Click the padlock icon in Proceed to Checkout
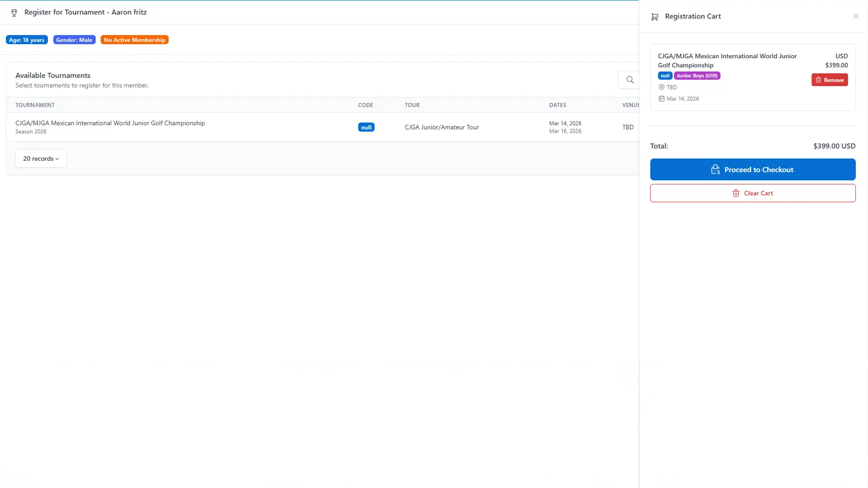The image size is (868, 488). pyautogui.click(x=715, y=169)
